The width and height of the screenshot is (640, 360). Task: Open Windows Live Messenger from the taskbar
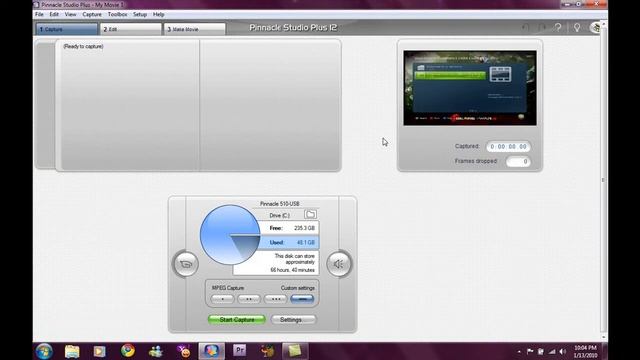(x=156, y=351)
